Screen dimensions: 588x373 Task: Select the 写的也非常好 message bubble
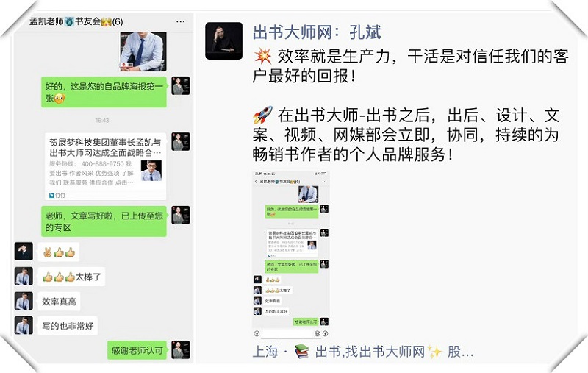[68, 326]
